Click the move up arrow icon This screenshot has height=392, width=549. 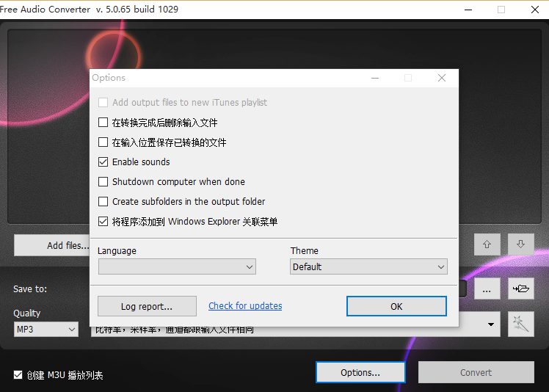487,244
